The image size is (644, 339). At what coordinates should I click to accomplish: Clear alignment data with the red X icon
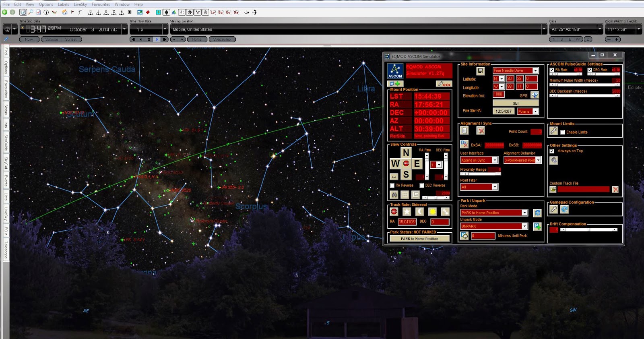click(x=481, y=130)
